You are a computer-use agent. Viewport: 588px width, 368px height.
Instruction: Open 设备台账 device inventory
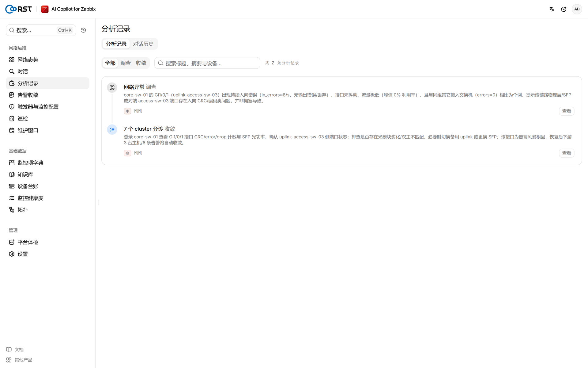click(47, 186)
